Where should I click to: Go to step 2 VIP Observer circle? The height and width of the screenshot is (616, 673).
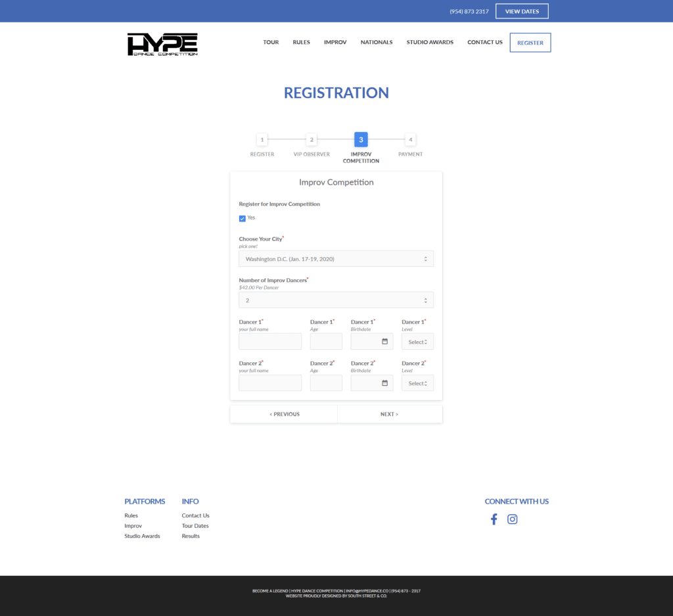tap(312, 139)
